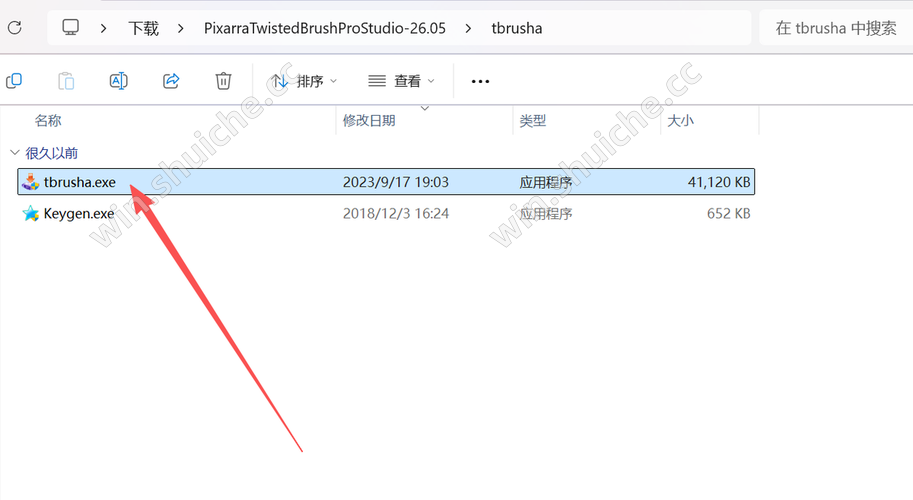This screenshot has width=913, height=500.
Task: Click the share icon in toolbar
Action: [171, 81]
